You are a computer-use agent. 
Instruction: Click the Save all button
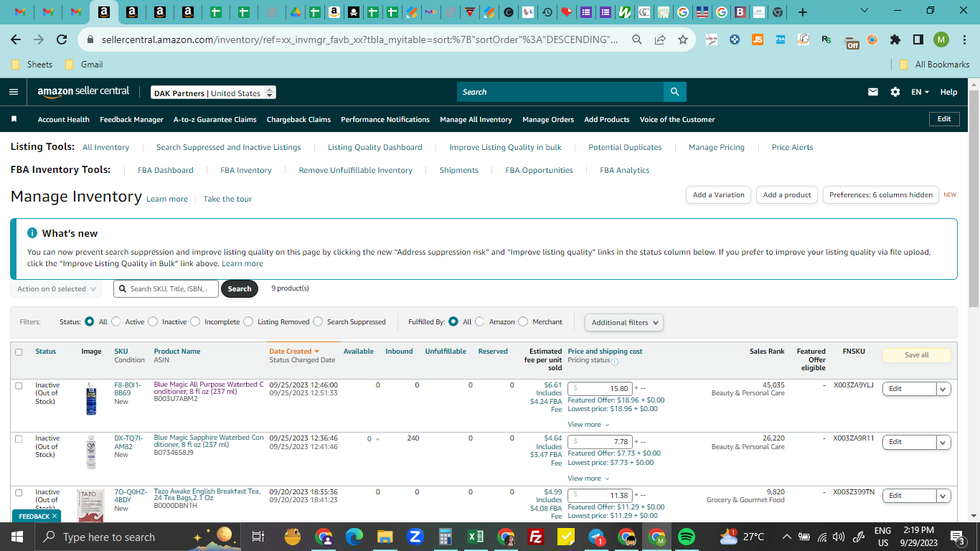[916, 355]
